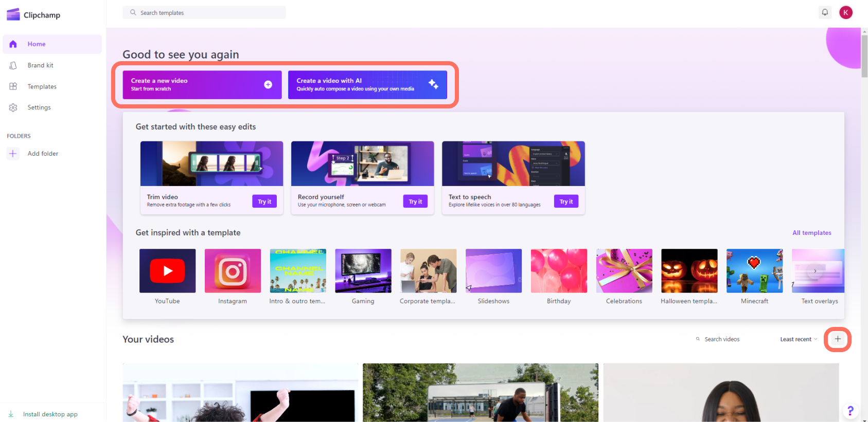Click Create a new video button
Viewport: 868px width, 422px height.
click(x=202, y=85)
